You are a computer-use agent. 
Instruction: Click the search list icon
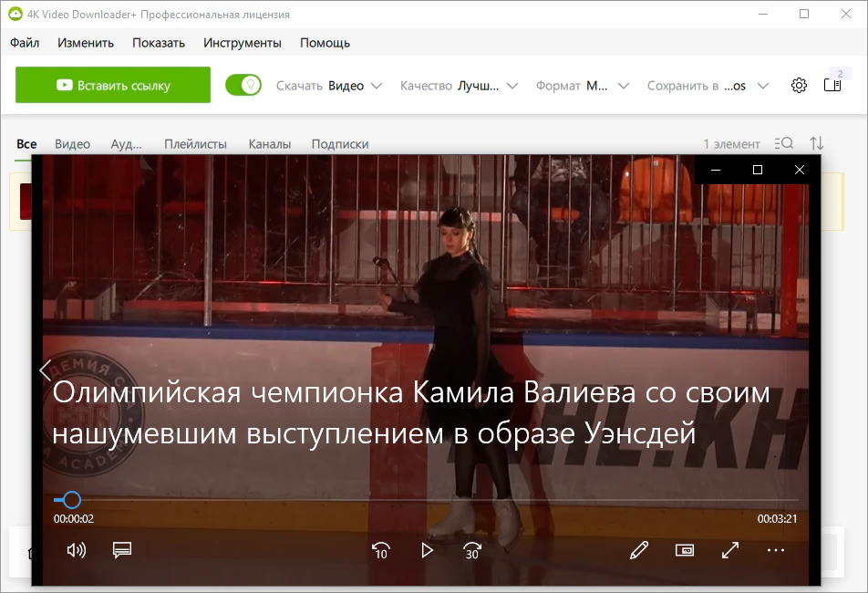click(784, 143)
